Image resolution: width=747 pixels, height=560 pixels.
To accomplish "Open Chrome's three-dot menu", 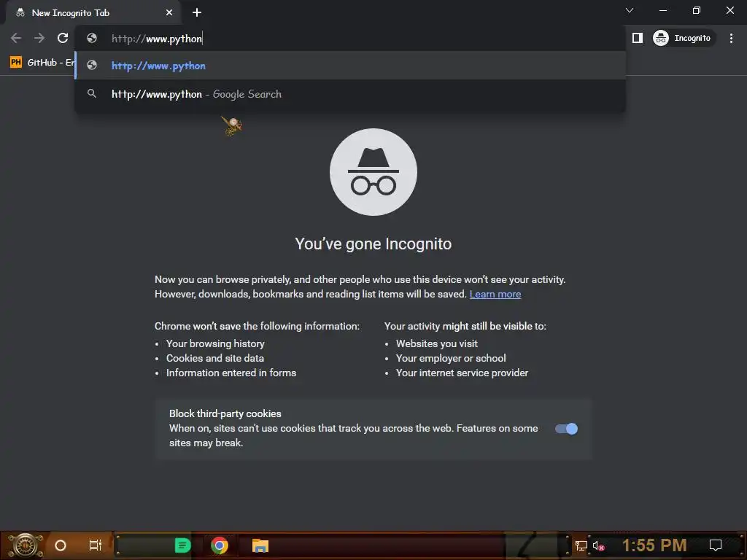I will (x=731, y=38).
